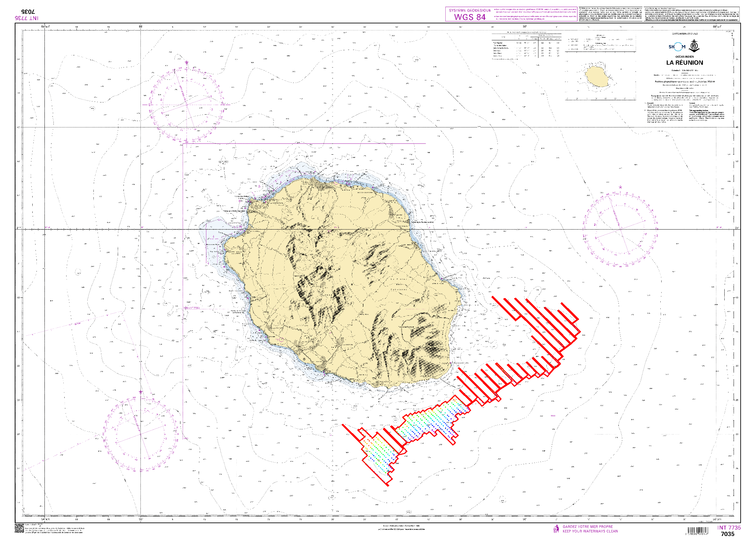Screen dimensions: 756x543
Task: Click the northwest magenta compass rose center
Action: point(187,104)
